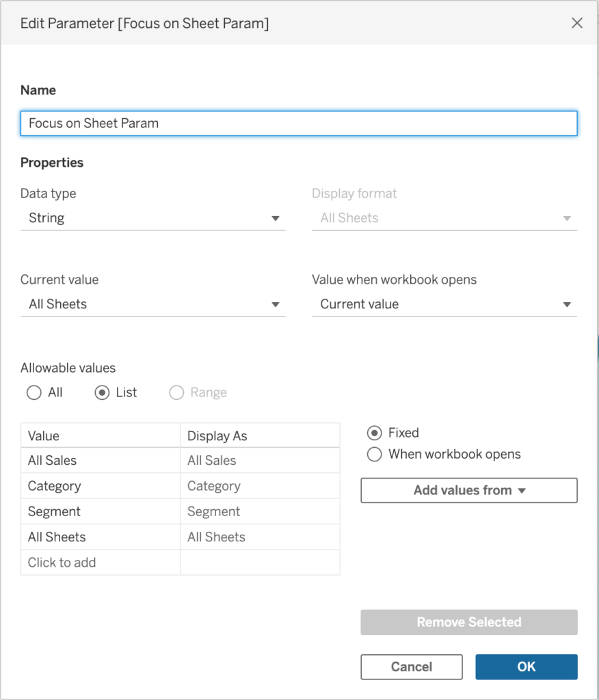Confirm with the OK button
The image size is (599, 700).
[x=527, y=667]
